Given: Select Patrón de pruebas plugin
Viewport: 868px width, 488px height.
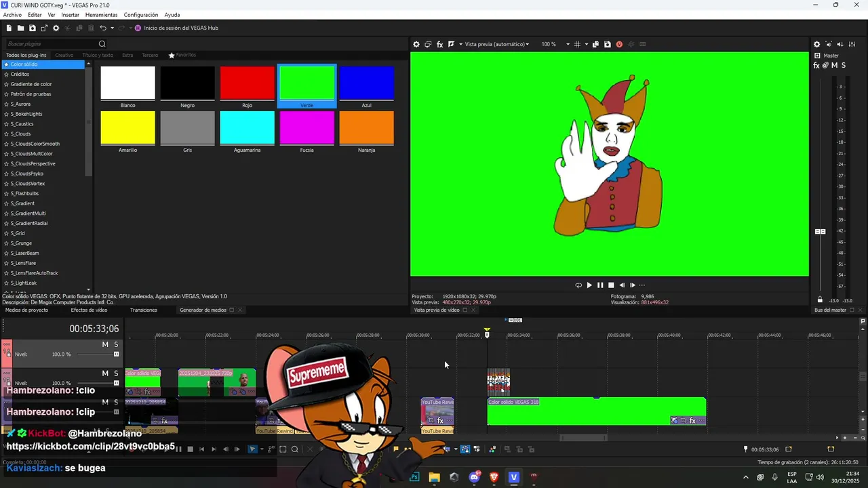Looking at the screenshot, I should coord(31,94).
